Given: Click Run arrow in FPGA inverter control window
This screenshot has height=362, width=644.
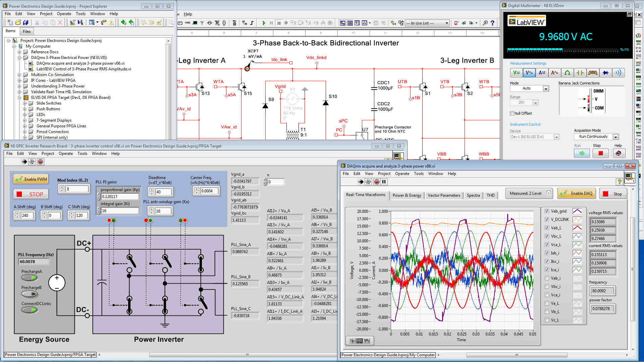Looking at the screenshot, I should (x=24, y=162).
